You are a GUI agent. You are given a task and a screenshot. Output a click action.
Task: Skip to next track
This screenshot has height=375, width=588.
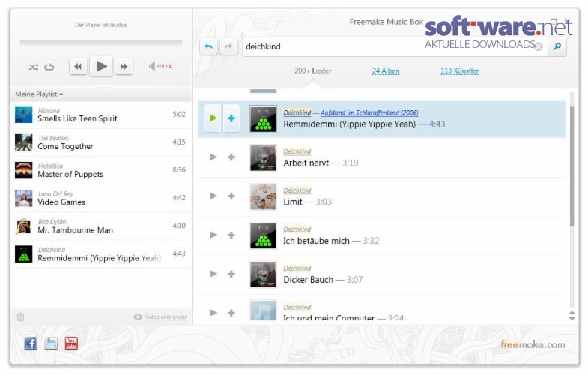[x=124, y=67]
